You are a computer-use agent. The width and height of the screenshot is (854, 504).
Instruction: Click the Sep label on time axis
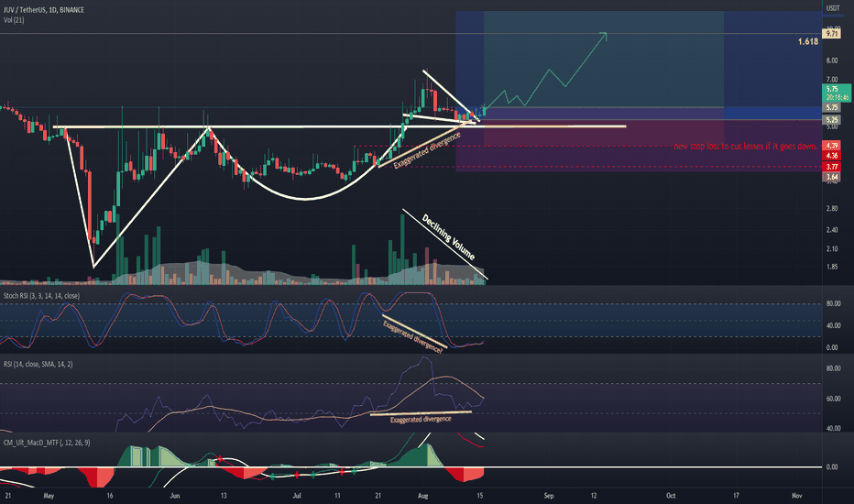[549, 496]
